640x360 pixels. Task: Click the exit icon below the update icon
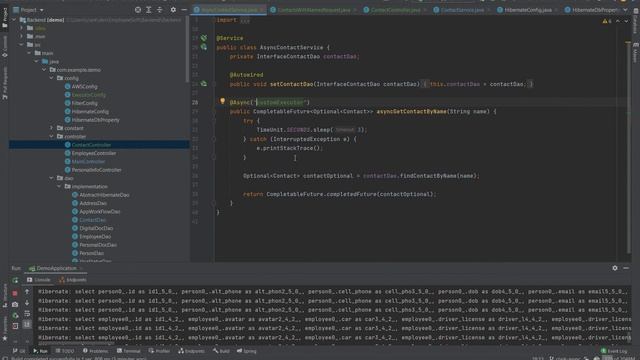pyautogui.click(x=15, y=326)
